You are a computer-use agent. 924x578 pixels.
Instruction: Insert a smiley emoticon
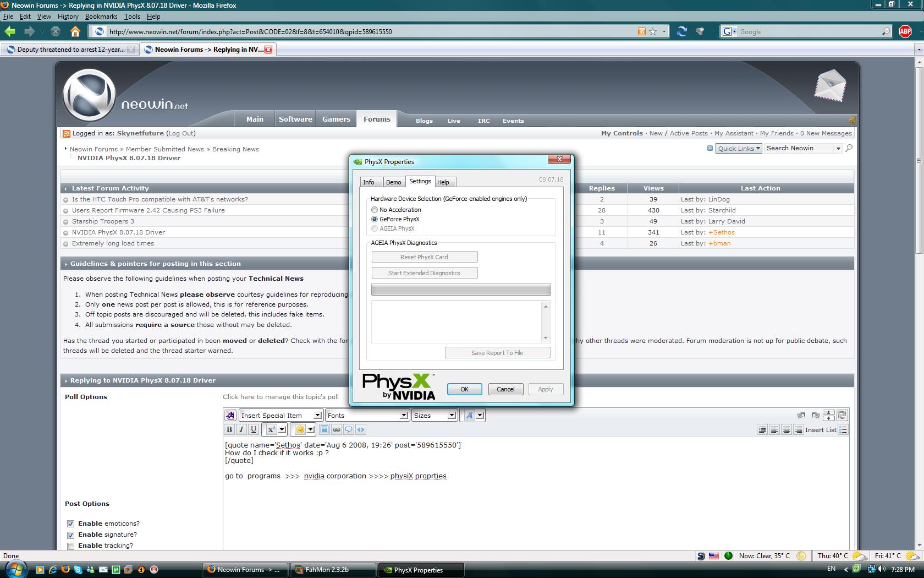300,430
